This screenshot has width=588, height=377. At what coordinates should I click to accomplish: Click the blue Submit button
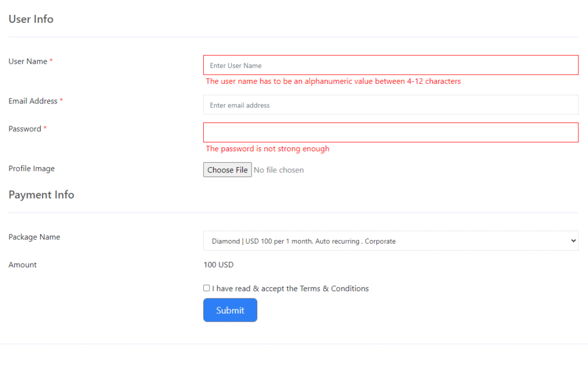[x=230, y=310]
